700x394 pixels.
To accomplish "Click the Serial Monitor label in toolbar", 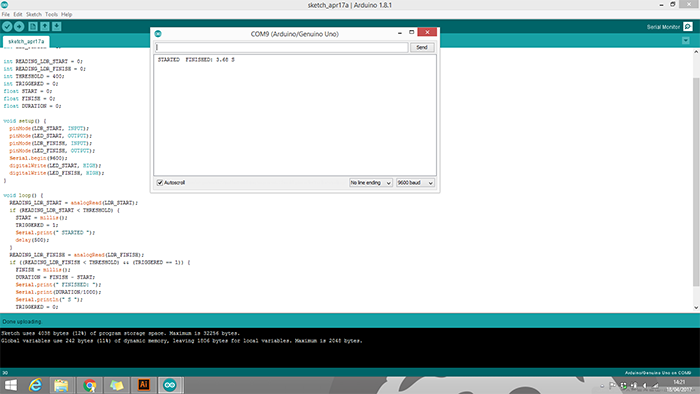I will (x=663, y=27).
